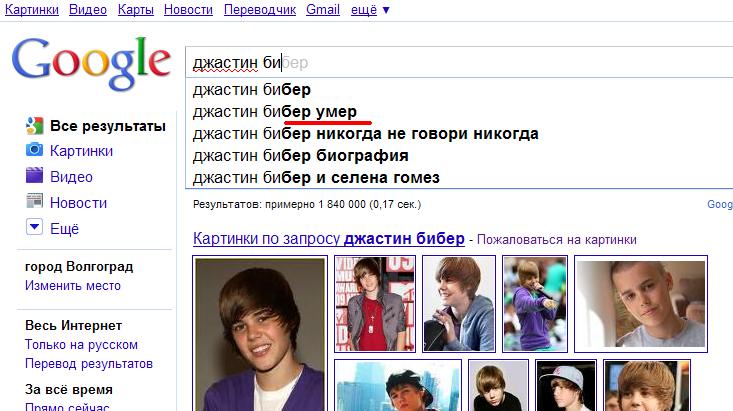
Task: Open Картинки по запросу джастин бибер link
Action: 329,238
